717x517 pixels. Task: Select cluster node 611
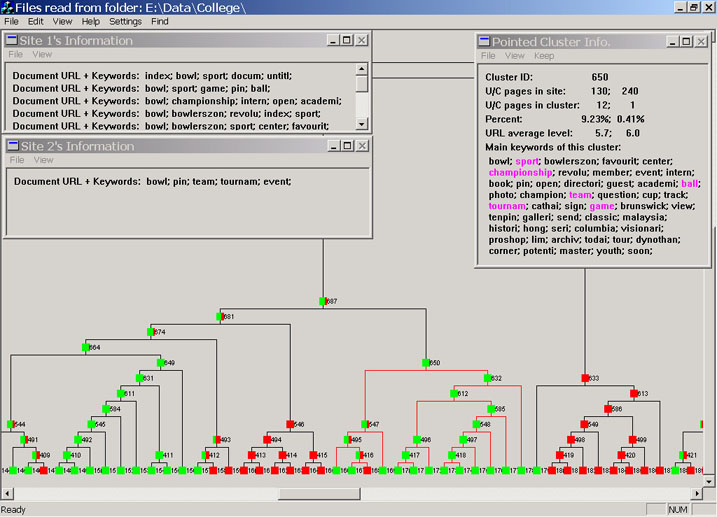click(x=121, y=394)
